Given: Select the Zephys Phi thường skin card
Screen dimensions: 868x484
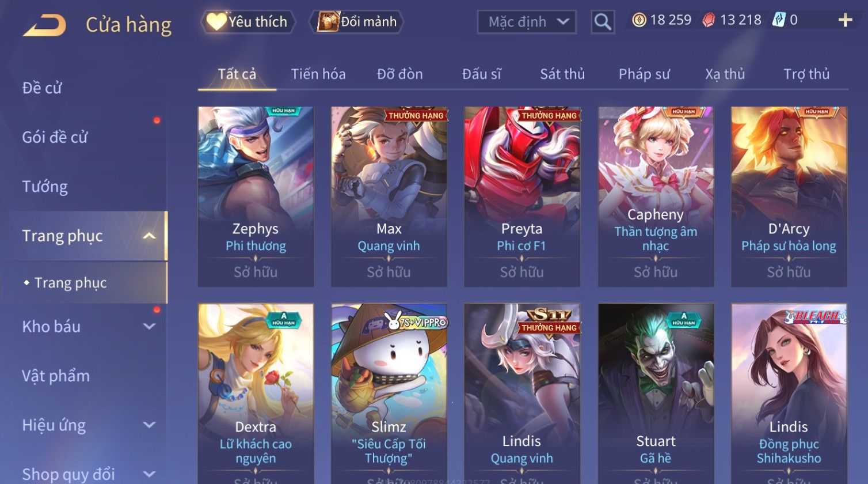Looking at the screenshot, I should pyautogui.click(x=256, y=196).
